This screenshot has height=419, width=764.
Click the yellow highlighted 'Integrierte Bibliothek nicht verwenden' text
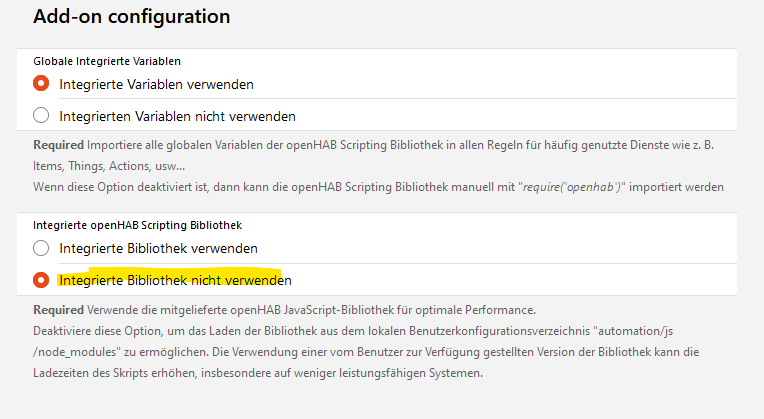click(175, 280)
